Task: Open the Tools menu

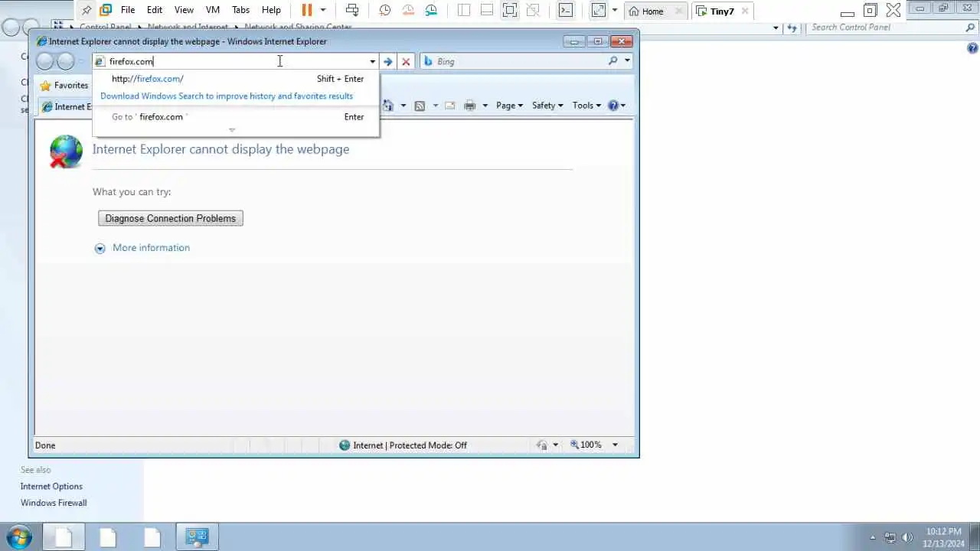Action: (587, 106)
